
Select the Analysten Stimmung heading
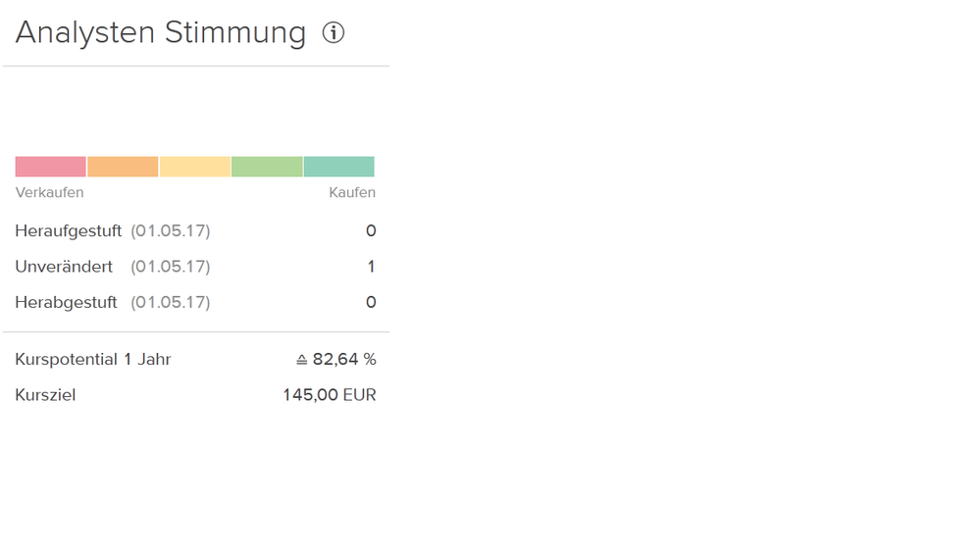coord(161,32)
